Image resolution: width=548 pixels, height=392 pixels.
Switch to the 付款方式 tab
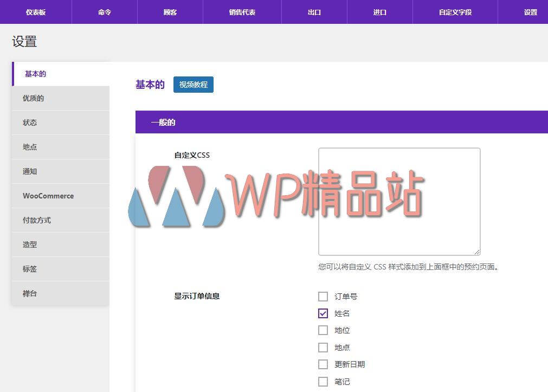tap(60, 220)
